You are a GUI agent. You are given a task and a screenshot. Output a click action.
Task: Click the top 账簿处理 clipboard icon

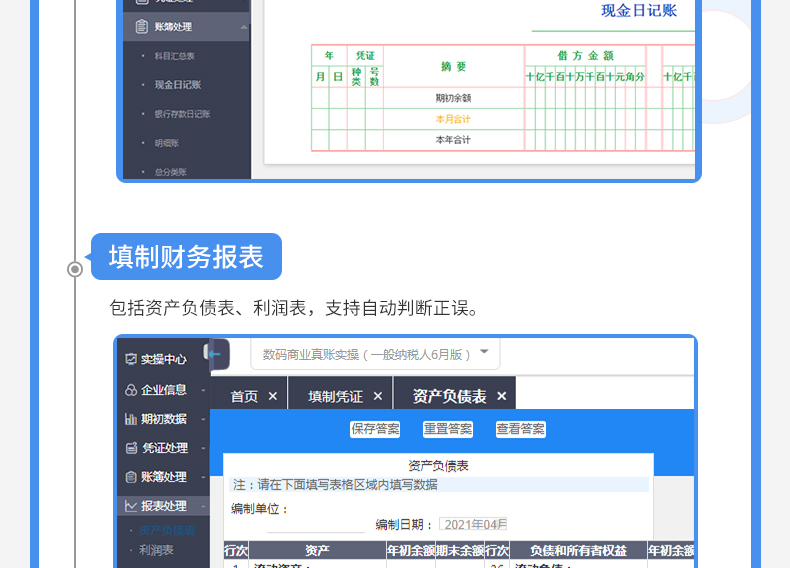click(141, 27)
